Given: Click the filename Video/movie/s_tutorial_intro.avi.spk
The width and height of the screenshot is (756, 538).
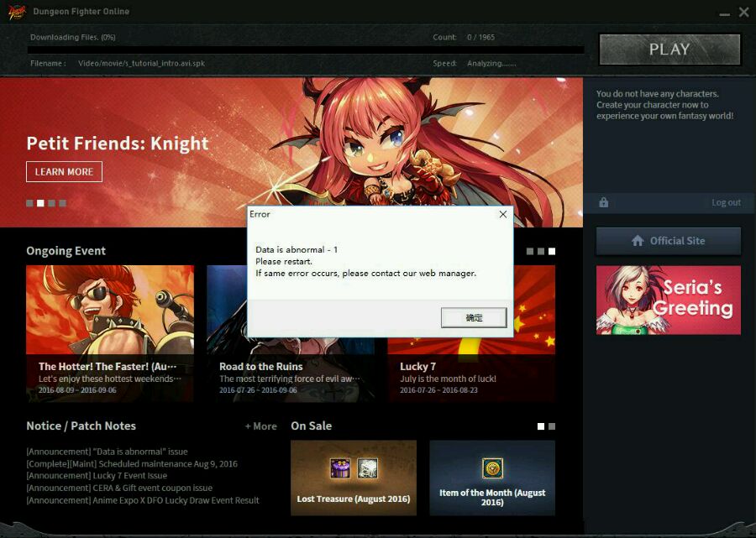Looking at the screenshot, I should (x=141, y=63).
